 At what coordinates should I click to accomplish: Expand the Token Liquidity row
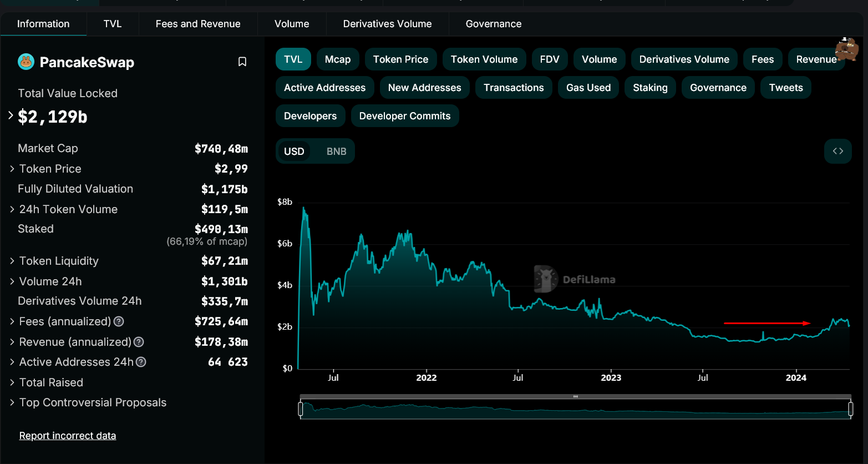point(12,261)
